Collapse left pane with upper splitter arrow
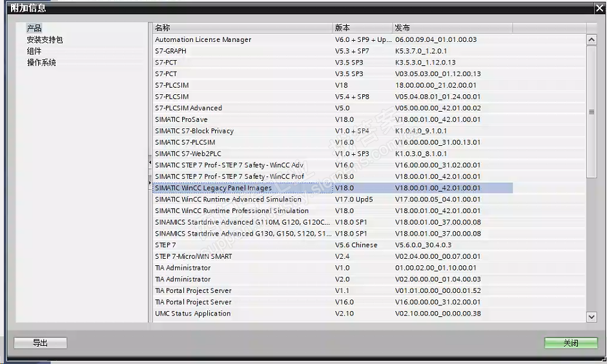This screenshot has width=607, height=364. tap(150, 163)
